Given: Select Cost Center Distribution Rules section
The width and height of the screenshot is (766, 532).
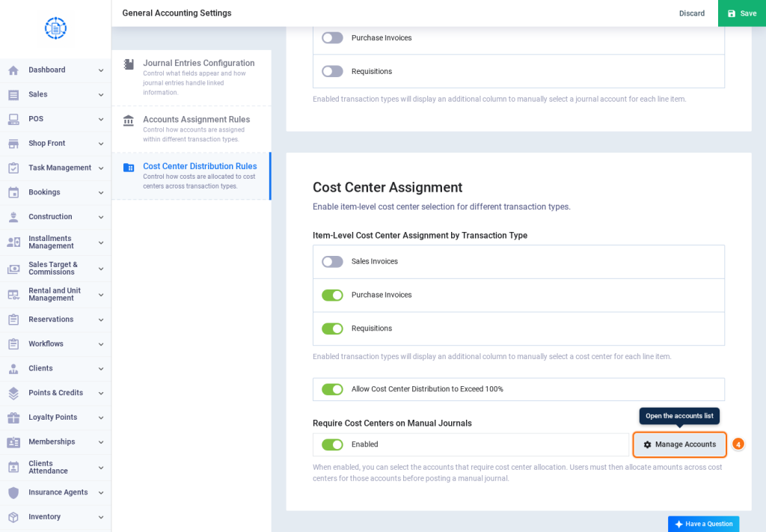Looking at the screenshot, I should click(191, 176).
